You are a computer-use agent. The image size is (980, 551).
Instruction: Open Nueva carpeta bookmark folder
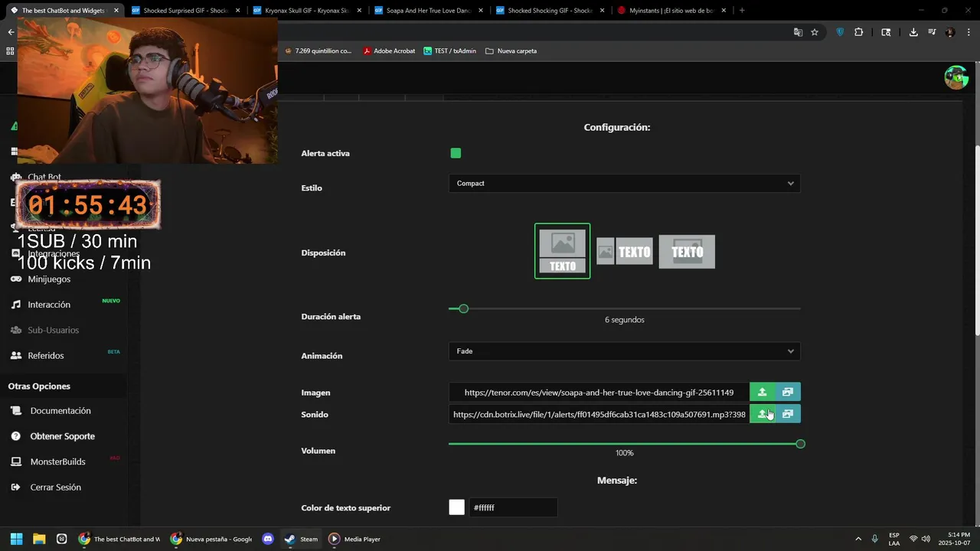(511, 51)
